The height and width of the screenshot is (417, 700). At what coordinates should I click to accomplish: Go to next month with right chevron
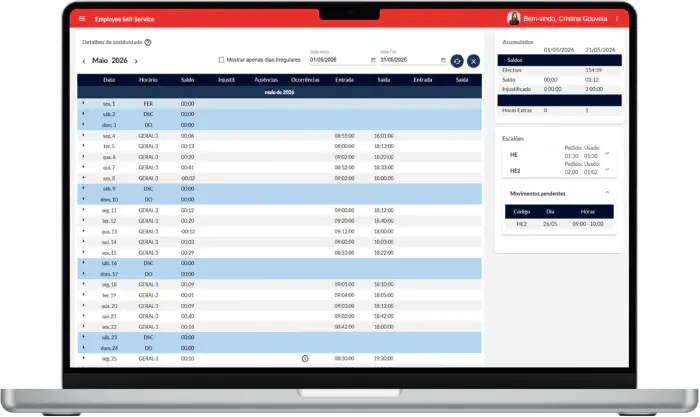(x=136, y=61)
